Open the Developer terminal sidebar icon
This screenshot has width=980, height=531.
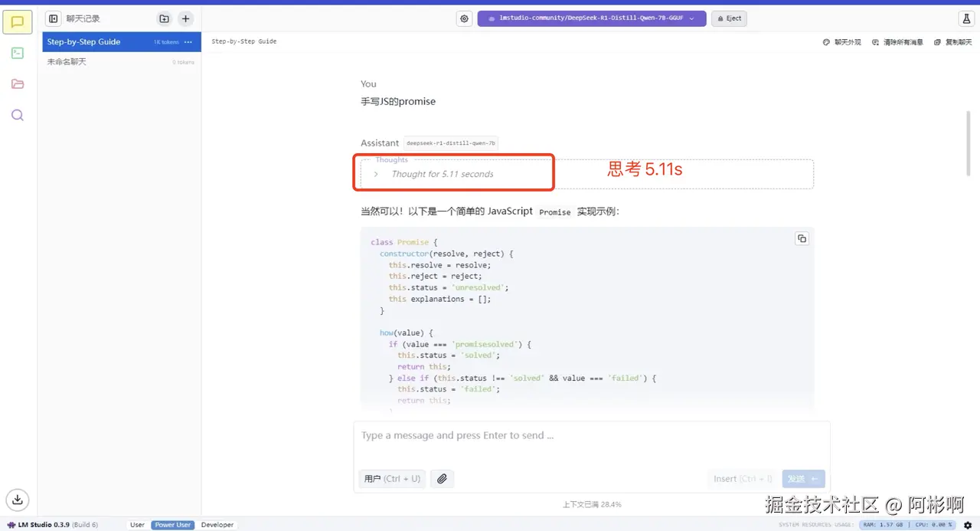[x=18, y=53]
